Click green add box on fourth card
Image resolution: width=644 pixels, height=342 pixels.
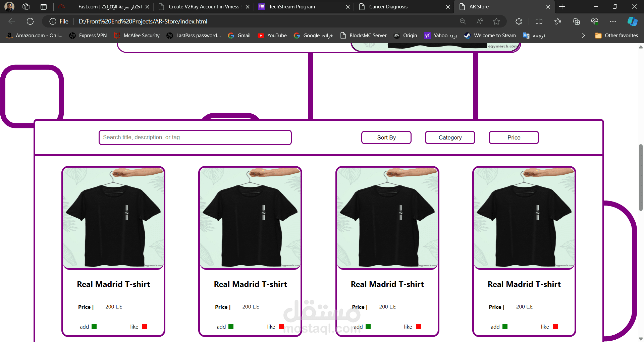point(505,326)
